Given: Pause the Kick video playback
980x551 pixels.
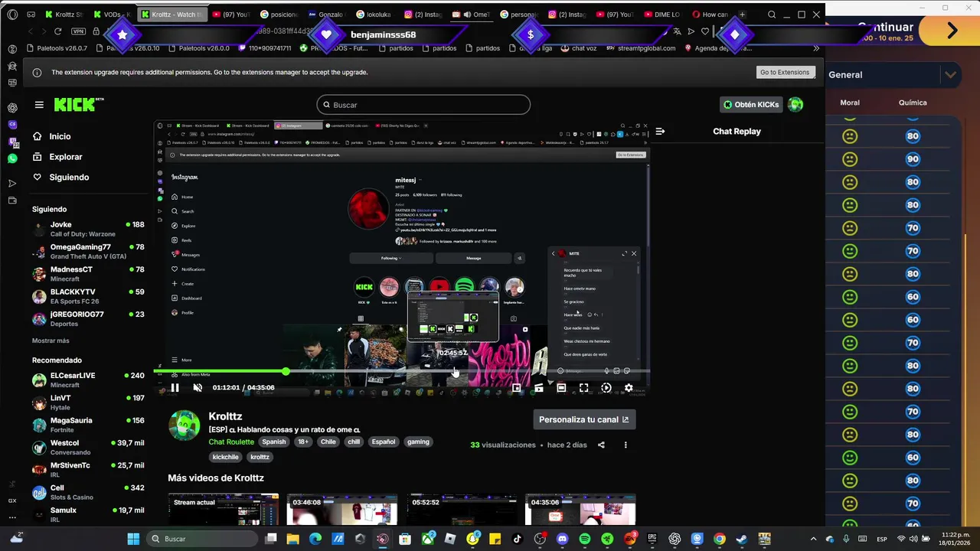Looking at the screenshot, I should tap(175, 388).
